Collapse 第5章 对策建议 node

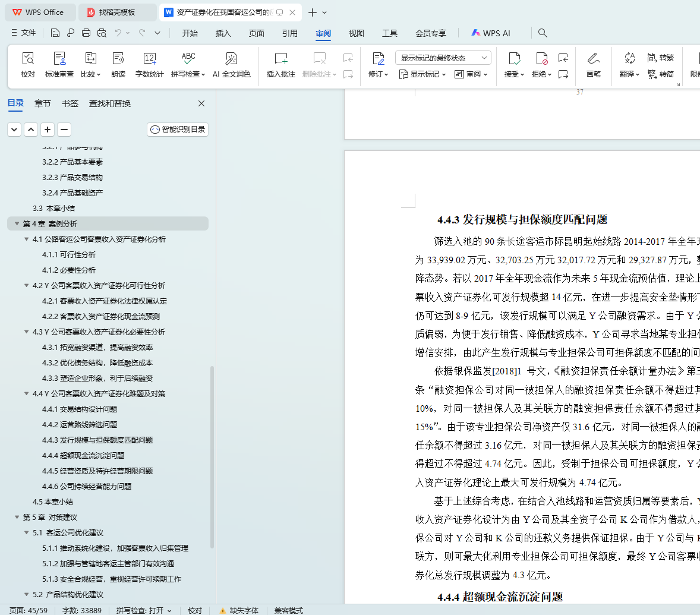tap(17, 518)
